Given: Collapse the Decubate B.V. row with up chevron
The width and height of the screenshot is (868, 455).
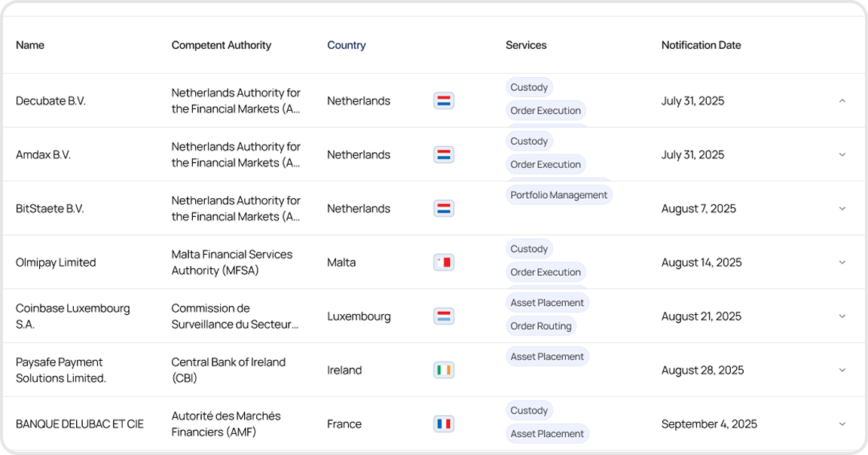Looking at the screenshot, I should coord(842,101).
